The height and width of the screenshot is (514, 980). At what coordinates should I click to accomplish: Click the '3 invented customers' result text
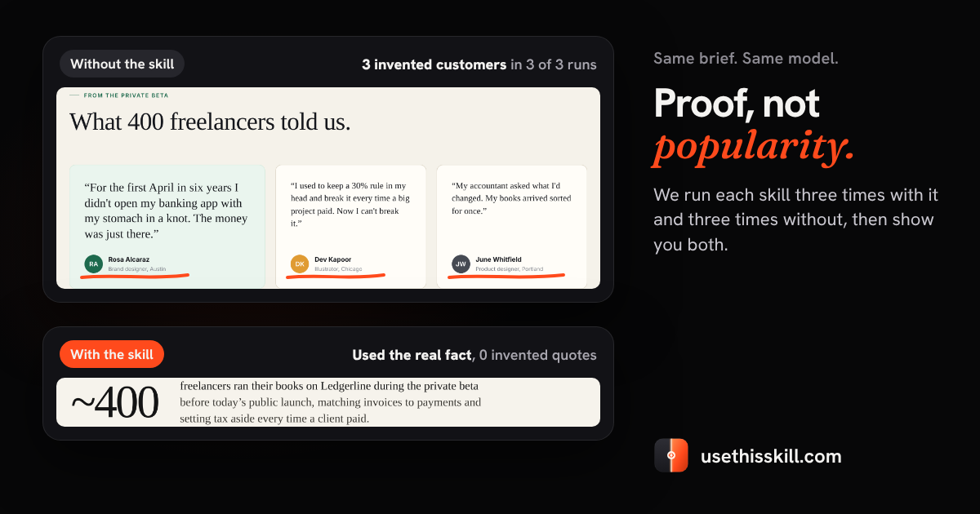click(x=434, y=64)
